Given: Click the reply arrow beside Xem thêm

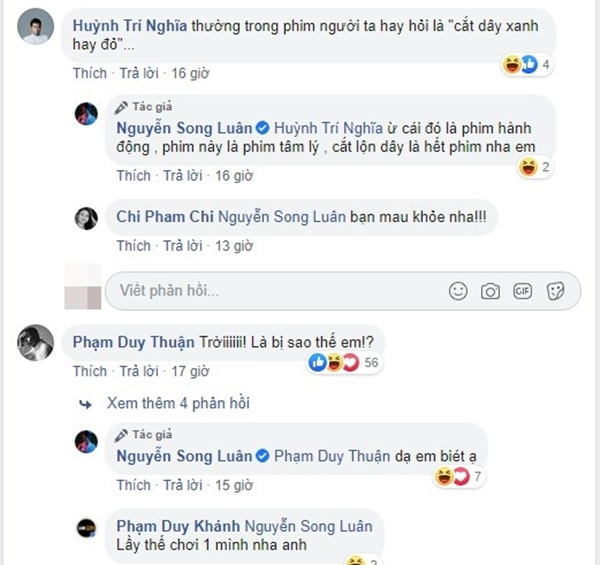Looking at the screenshot, I should 85,404.
